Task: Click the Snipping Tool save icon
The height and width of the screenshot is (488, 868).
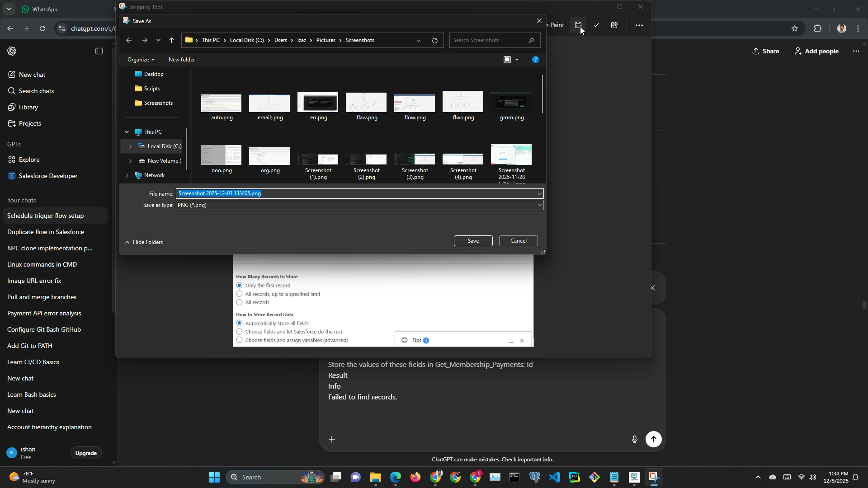Action: (578, 25)
